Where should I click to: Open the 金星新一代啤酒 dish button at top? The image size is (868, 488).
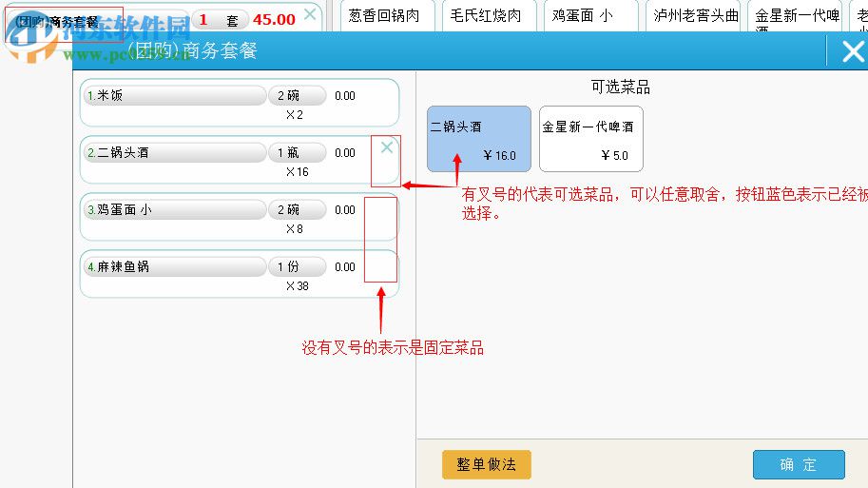[795, 15]
